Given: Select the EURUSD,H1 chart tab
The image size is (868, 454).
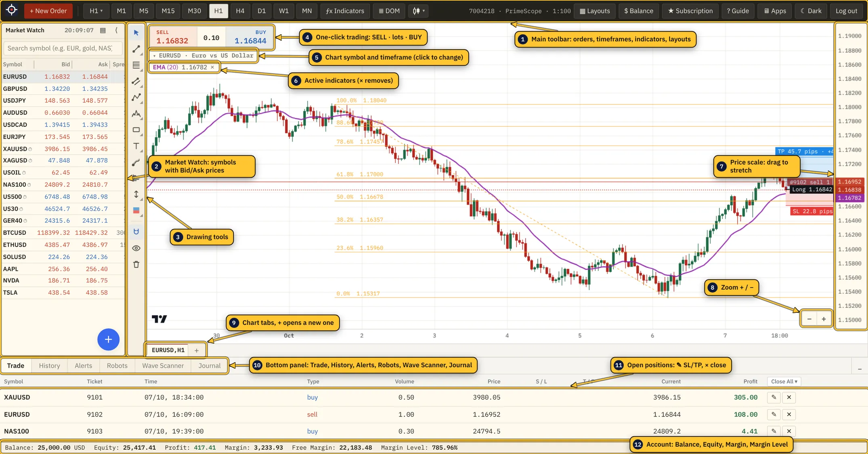Looking at the screenshot, I should click(168, 350).
